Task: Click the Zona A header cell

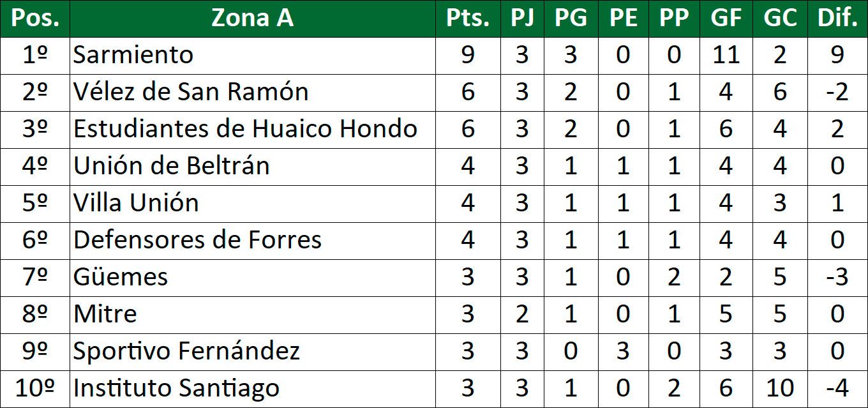Action: click(252, 19)
